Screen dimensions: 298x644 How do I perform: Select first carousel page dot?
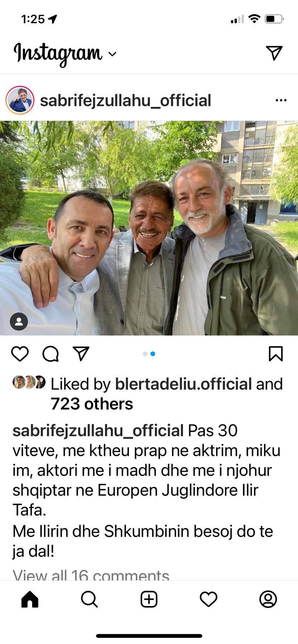(145, 354)
